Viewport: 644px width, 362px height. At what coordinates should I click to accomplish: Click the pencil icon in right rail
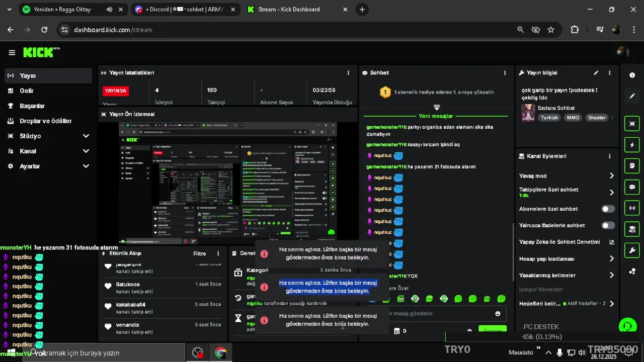click(632, 96)
